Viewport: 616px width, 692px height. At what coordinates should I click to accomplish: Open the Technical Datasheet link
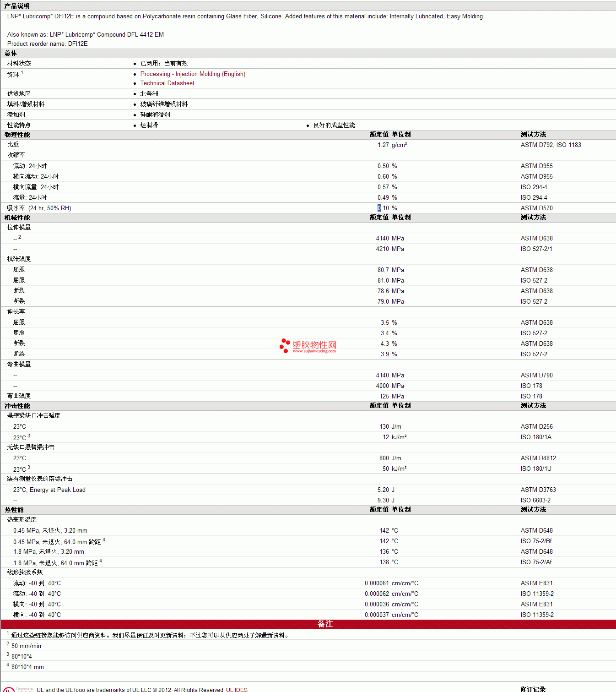tap(167, 83)
